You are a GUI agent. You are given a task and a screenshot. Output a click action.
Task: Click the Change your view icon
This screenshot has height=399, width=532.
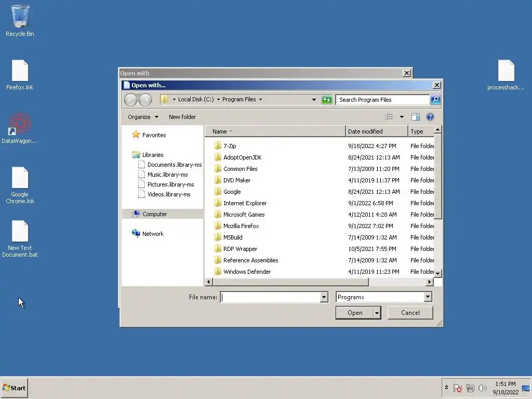[x=389, y=117]
